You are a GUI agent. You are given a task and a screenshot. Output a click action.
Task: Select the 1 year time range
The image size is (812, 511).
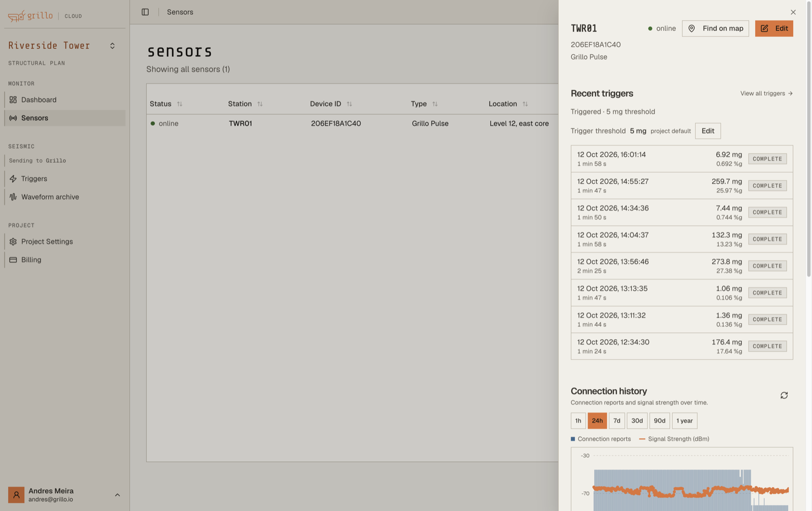[685, 421]
